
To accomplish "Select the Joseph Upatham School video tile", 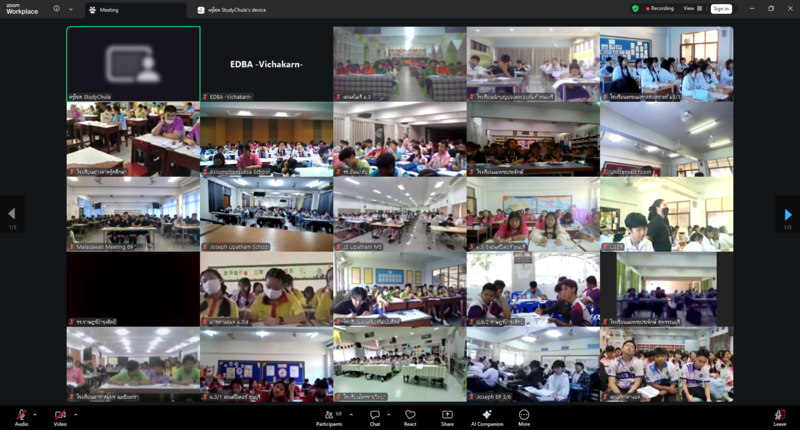I will point(266,214).
